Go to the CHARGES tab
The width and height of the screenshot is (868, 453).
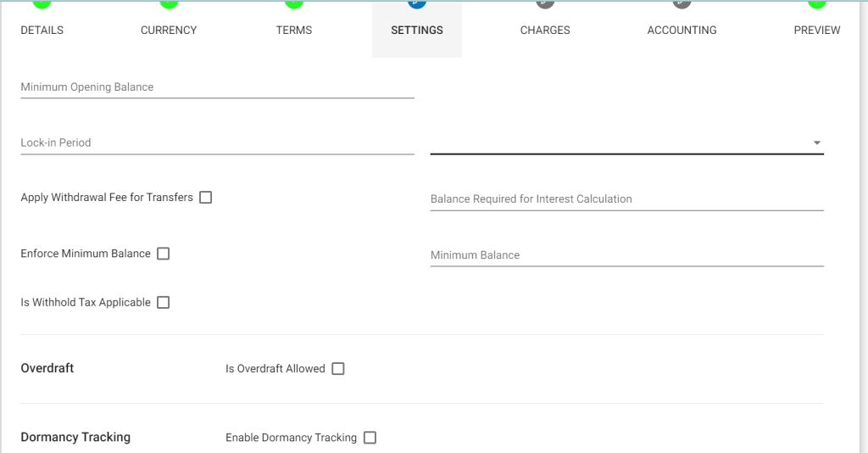point(545,30)
